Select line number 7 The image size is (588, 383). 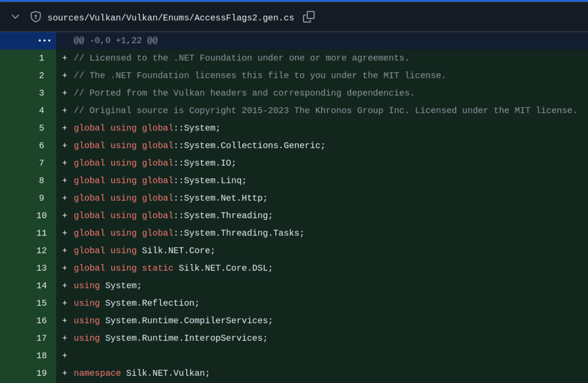[41, 163]
